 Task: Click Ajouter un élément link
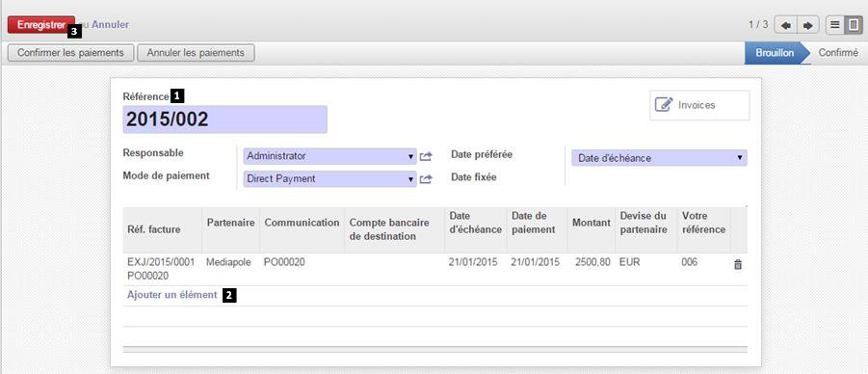[x=172, y=295]
